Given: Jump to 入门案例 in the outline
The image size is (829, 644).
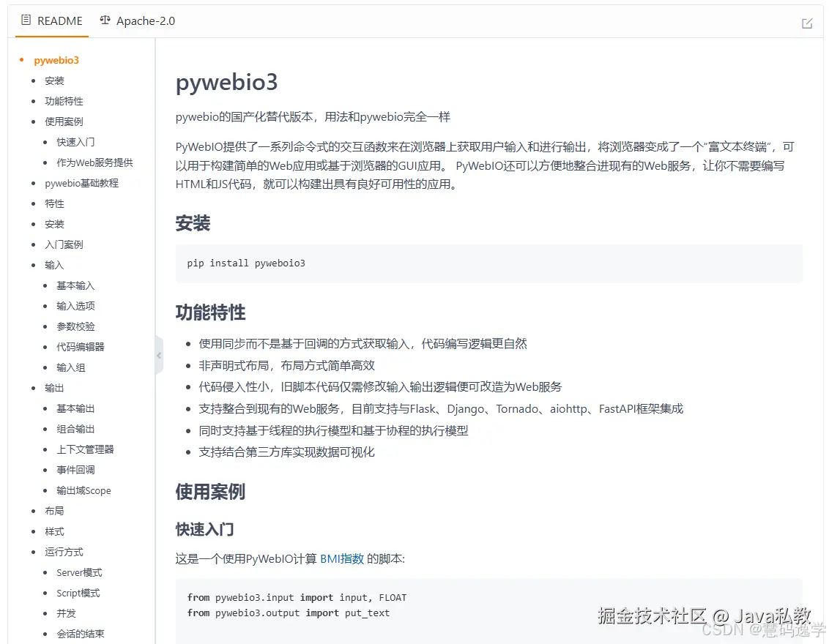Looking at the screenshot, I should (64, 244).
